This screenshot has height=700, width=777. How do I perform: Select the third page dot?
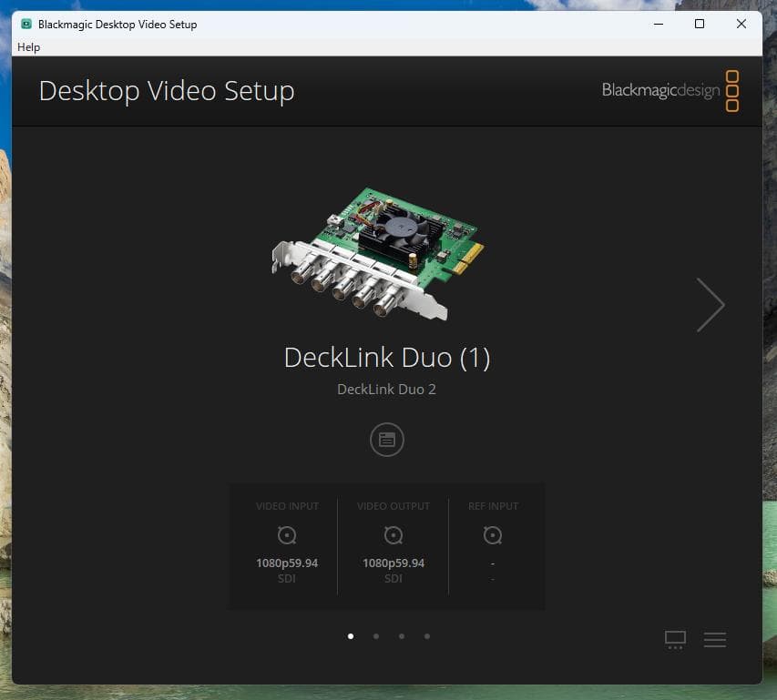(x=402, y=636)
